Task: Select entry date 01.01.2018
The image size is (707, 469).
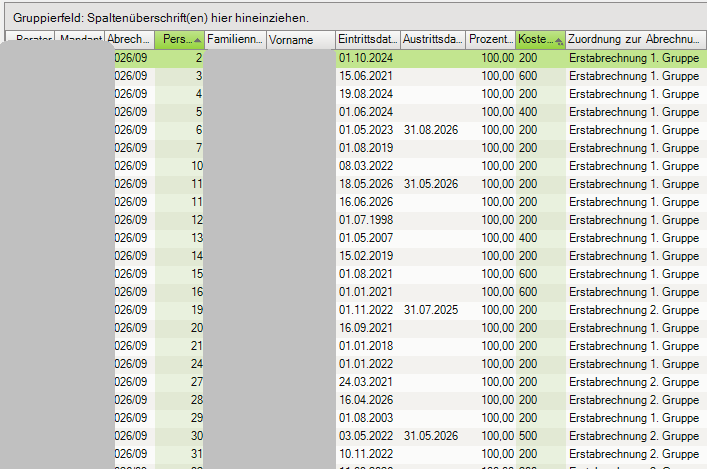Action: [x=366, y=346]
